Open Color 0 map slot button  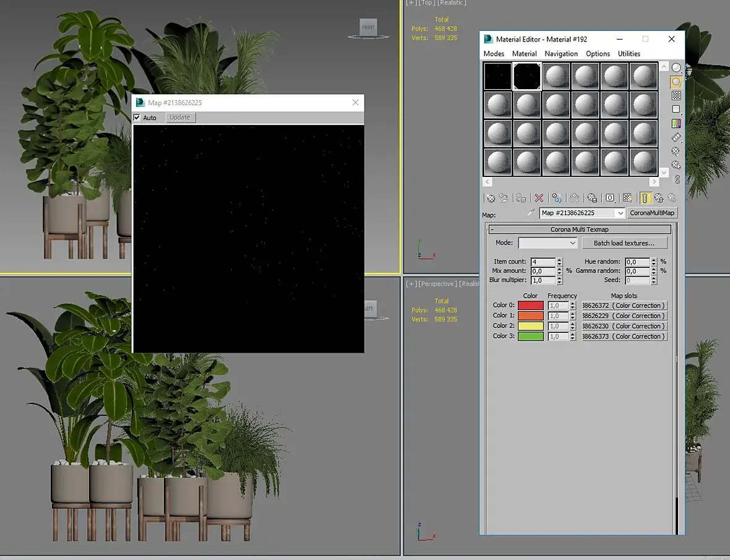tap(624, 305)
